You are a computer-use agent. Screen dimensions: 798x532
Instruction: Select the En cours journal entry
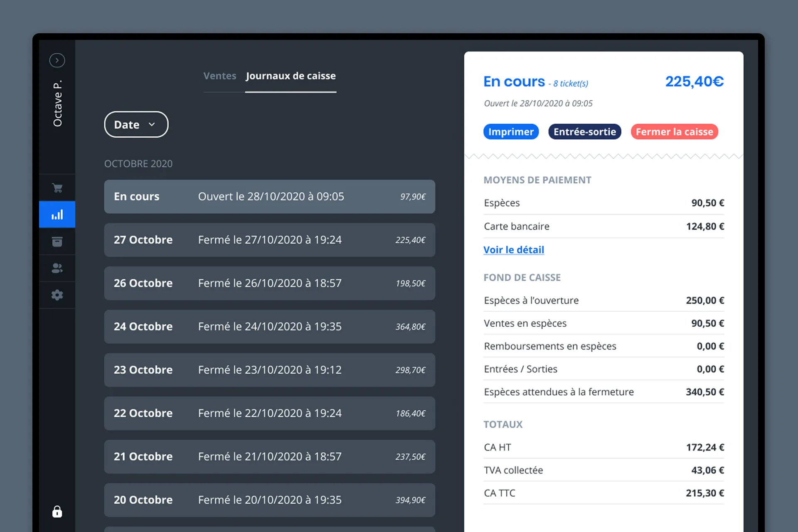pos(269,197)
